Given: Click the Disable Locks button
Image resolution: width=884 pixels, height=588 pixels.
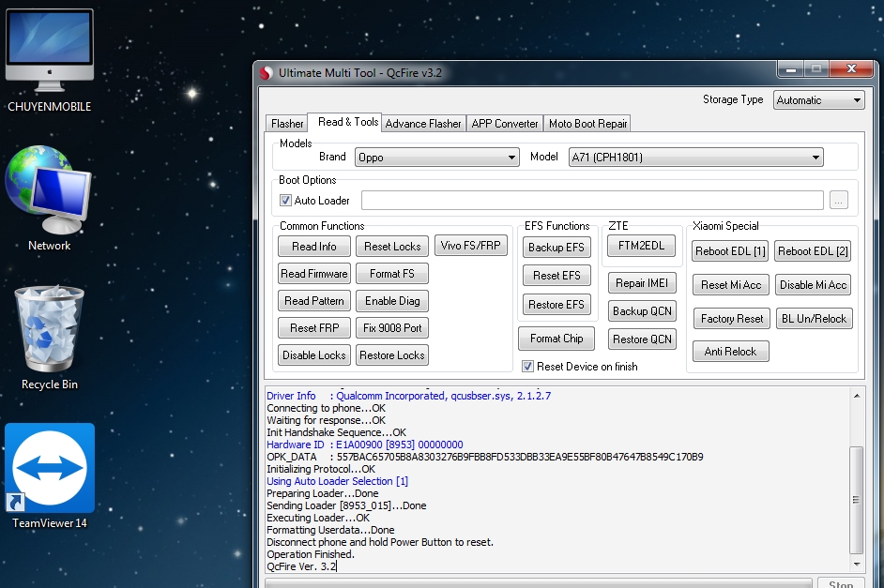Looking at the screenshot, I should click(314, 354).
